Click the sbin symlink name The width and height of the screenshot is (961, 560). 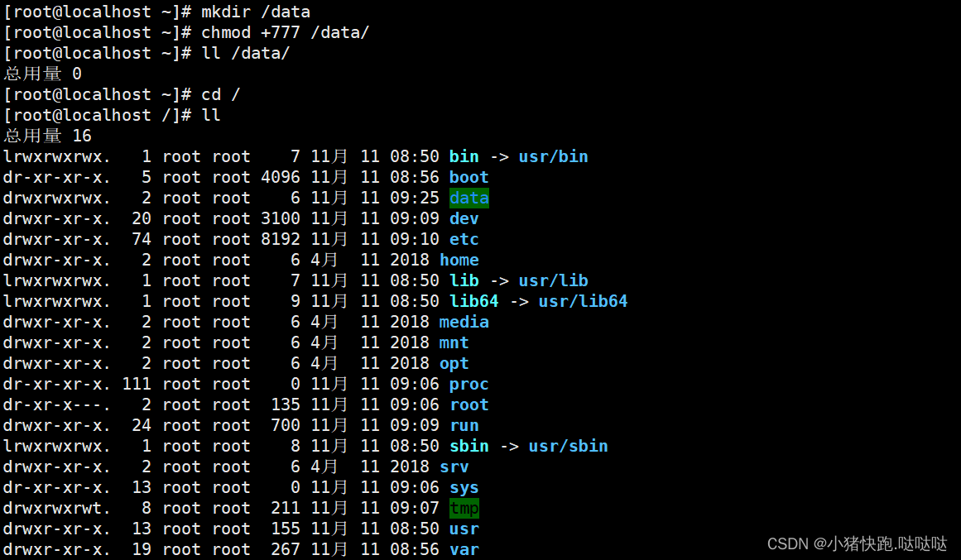pos(468,447)
